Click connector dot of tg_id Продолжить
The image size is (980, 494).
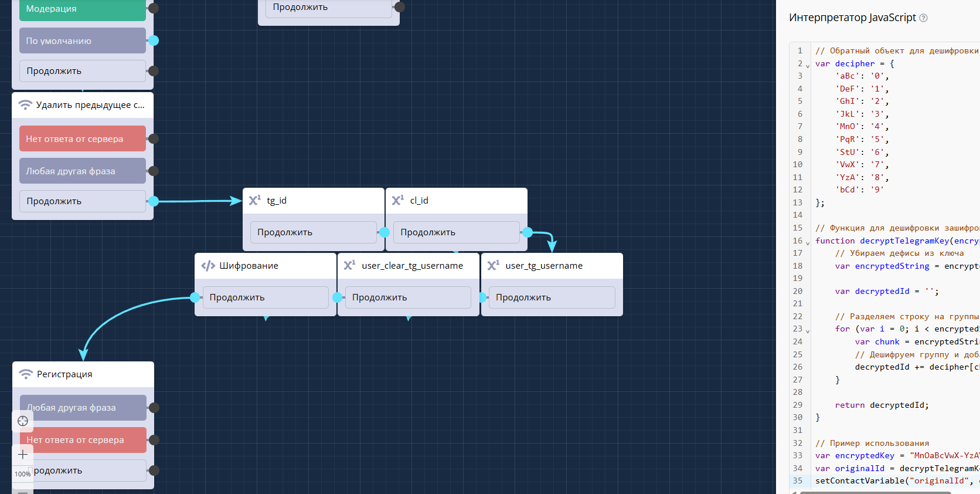(x=384, y=232)
